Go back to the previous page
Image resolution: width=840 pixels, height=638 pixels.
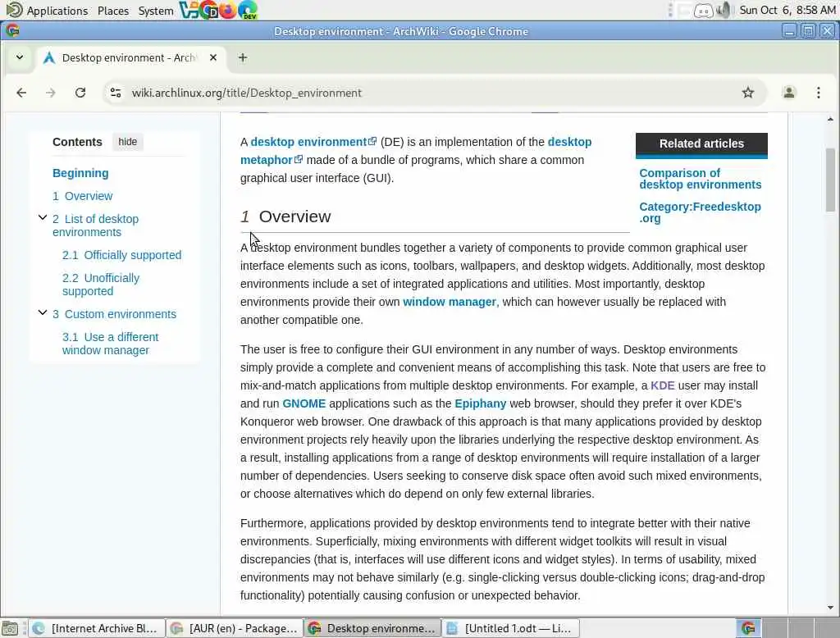21,93
